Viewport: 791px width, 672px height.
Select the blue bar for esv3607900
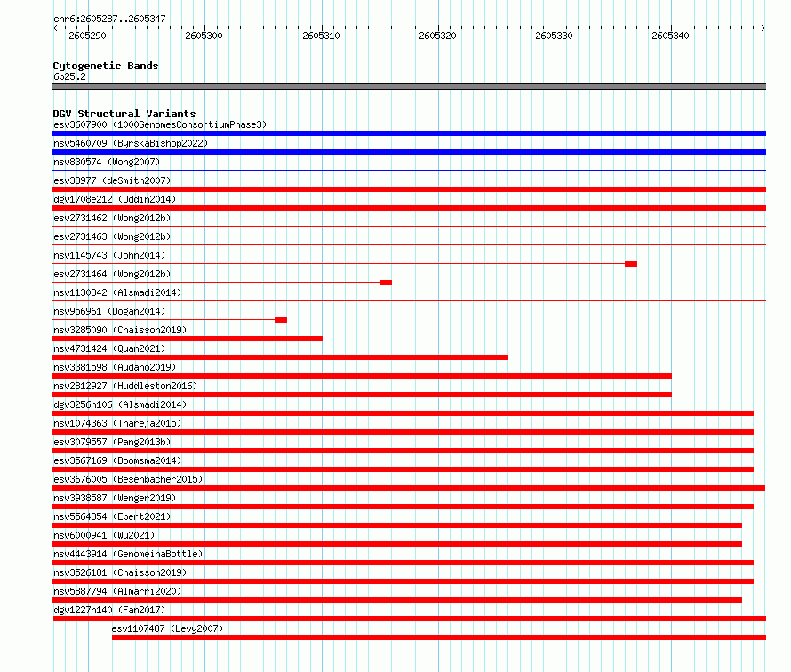pyautogui.click(x=409, y=133)
